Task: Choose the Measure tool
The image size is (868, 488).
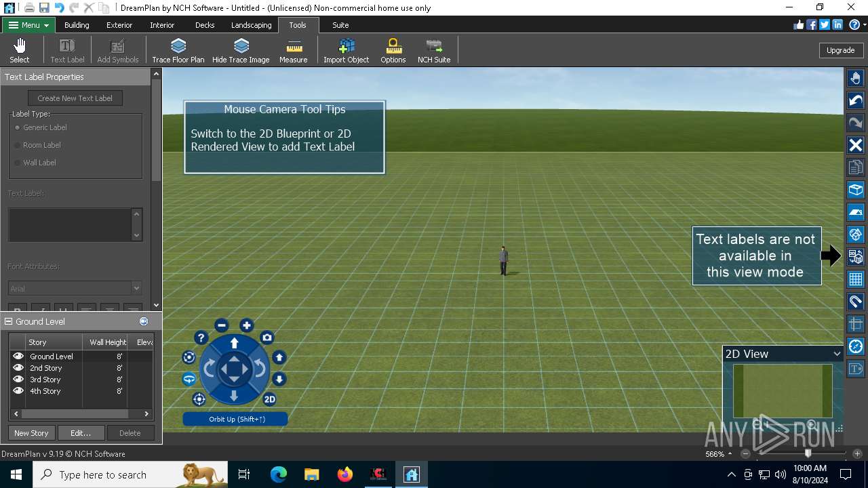Action: pyautogui.click(x=294, y=51)
